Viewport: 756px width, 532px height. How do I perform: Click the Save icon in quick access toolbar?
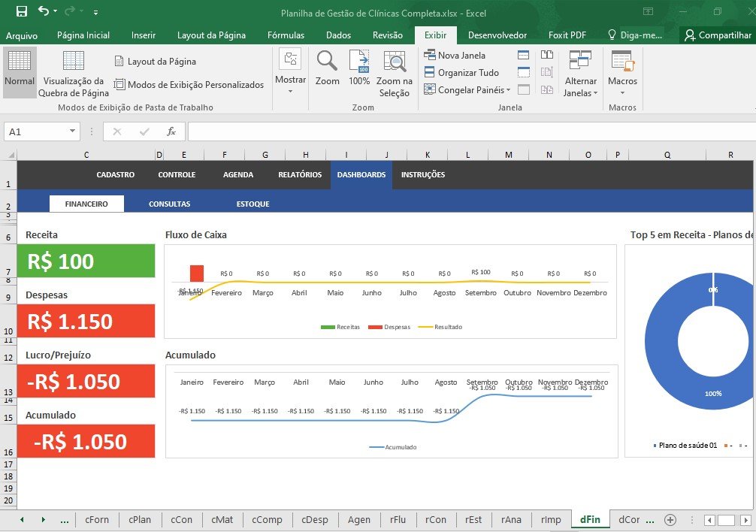[x=21, y=11]
